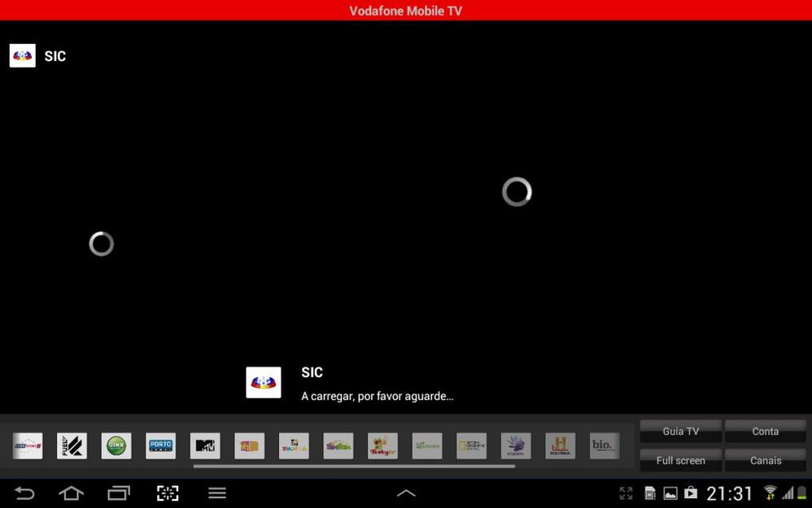Open the recent apps button in navigation bar
Screen dimensions: 812x508
(x=118, y=493)
